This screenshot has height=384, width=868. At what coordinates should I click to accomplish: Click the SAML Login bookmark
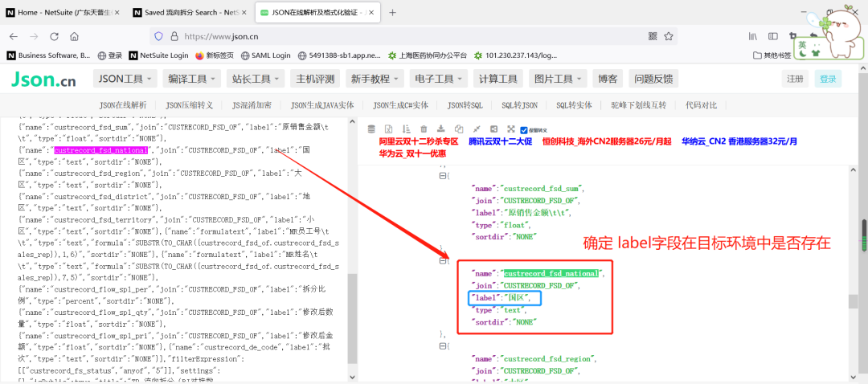point(266,55)
